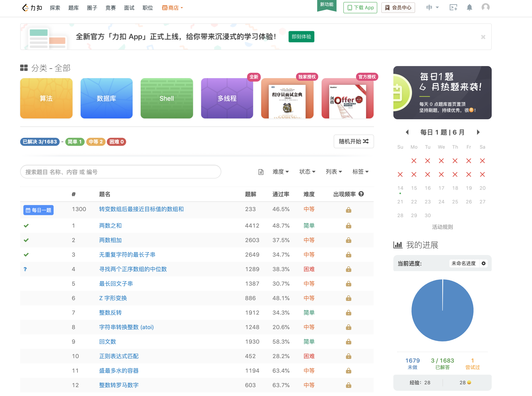
Task: Expand the 难度 filter dropdown
Action: tap(280, 172)
